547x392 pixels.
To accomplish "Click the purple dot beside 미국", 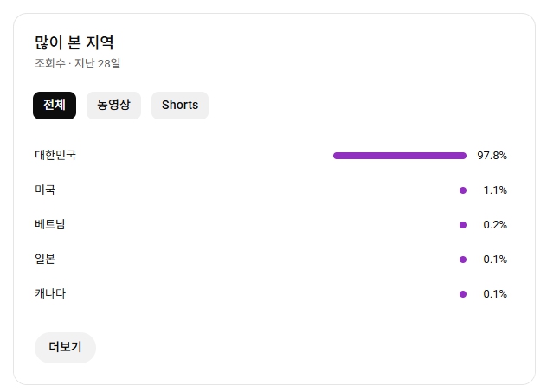I will tap(463, 190).
